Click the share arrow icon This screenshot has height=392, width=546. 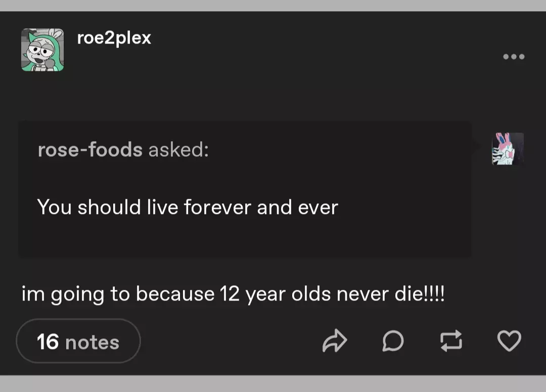coord(334,341)
